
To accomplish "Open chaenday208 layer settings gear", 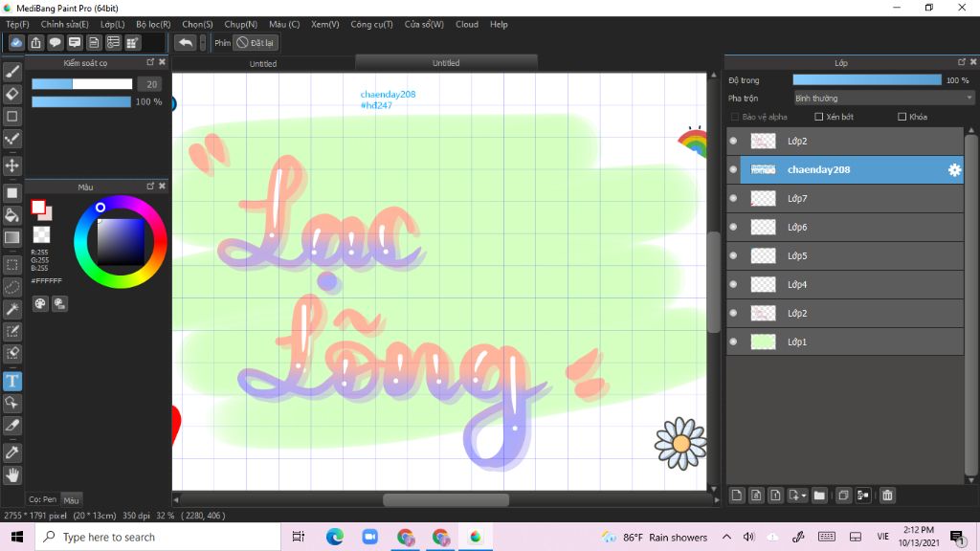I will (954, 170).
